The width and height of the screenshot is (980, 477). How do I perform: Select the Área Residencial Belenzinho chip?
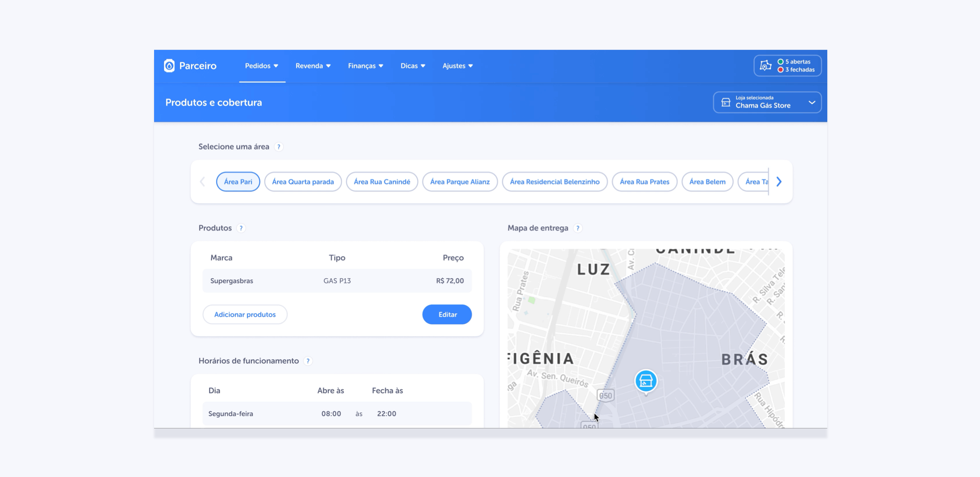(x=554, y=182)
